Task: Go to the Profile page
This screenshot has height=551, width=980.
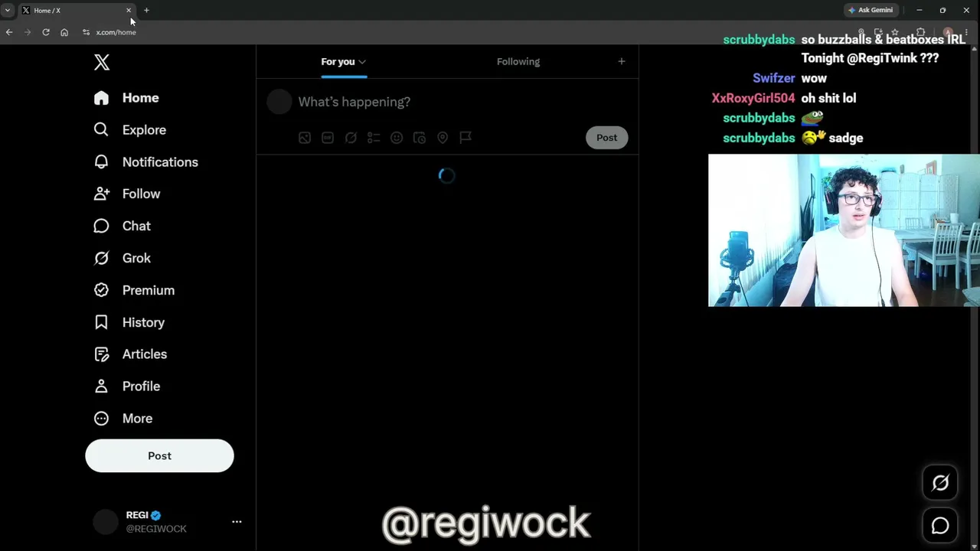Action: [x=127, y=386]
